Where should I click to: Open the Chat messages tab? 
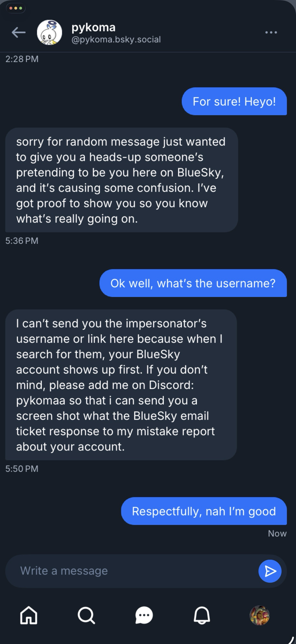click(144, 615)
